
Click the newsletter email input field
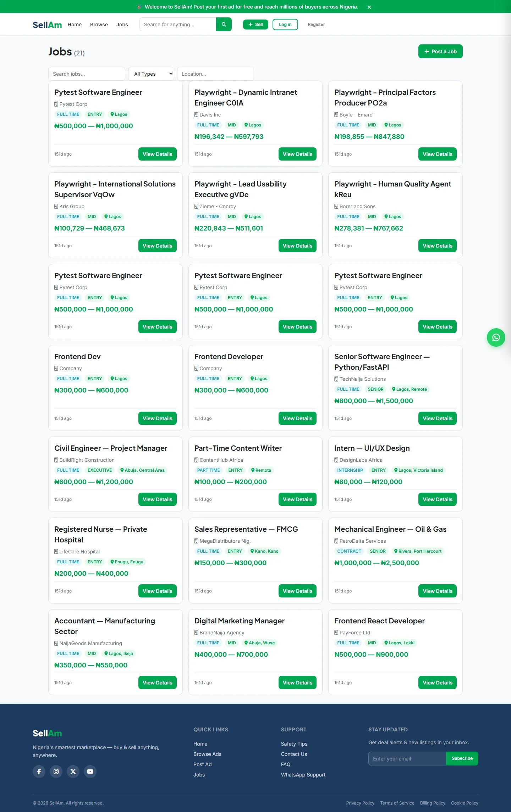(x=407, y=759)
